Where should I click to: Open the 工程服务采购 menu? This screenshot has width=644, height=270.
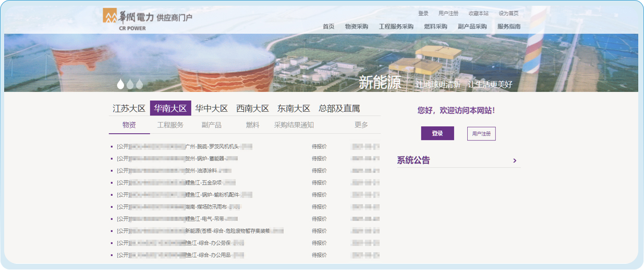pyautogui.click(x=396, y=27)
